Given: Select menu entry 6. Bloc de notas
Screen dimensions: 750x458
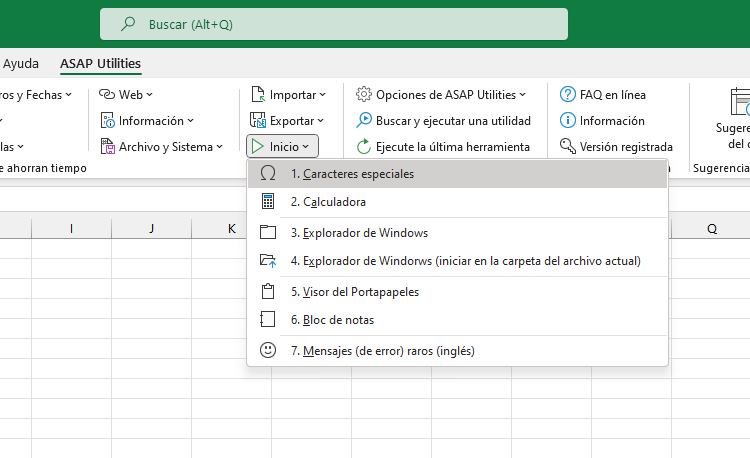Looking at the screenshot, I should click(x=457, y=320).
